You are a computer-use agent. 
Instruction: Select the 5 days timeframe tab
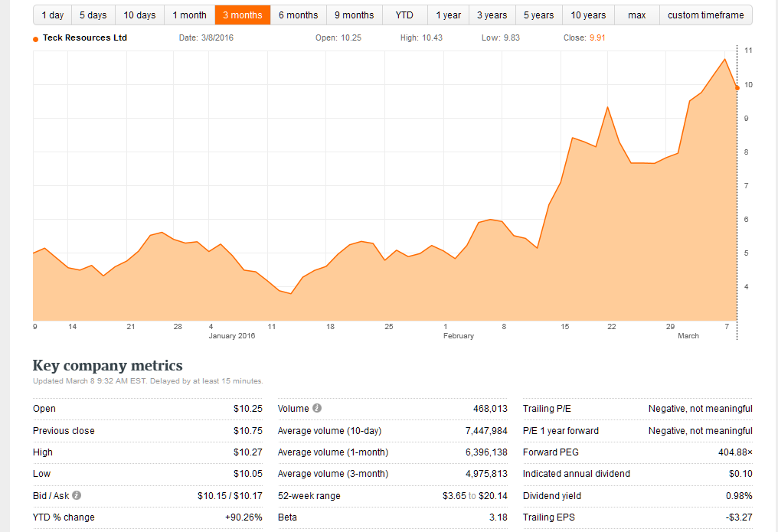pyautogui.click(x=93, y=15)
